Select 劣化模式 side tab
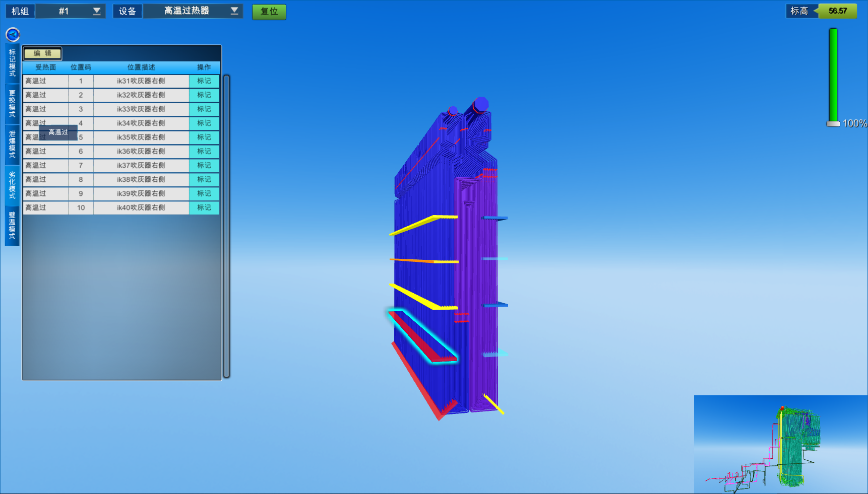This screenshot has width=868, height=494. pos(12,185)
